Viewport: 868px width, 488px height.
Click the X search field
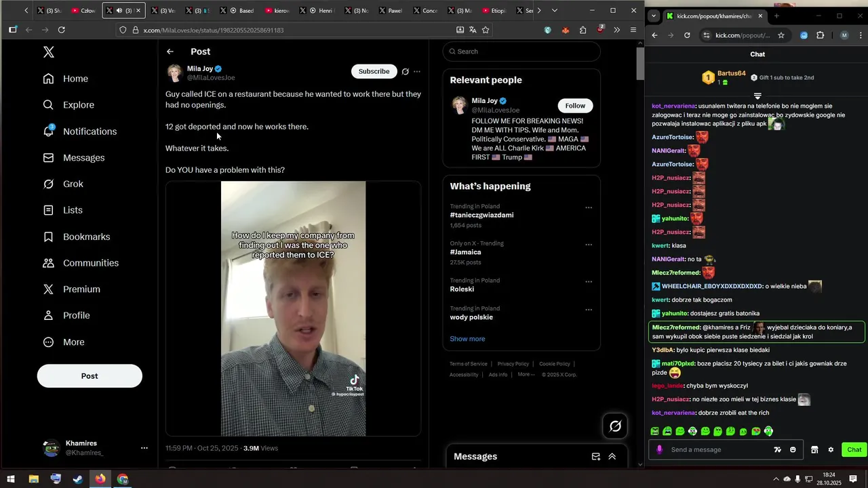pyautogui.click(x=521, y=52)
